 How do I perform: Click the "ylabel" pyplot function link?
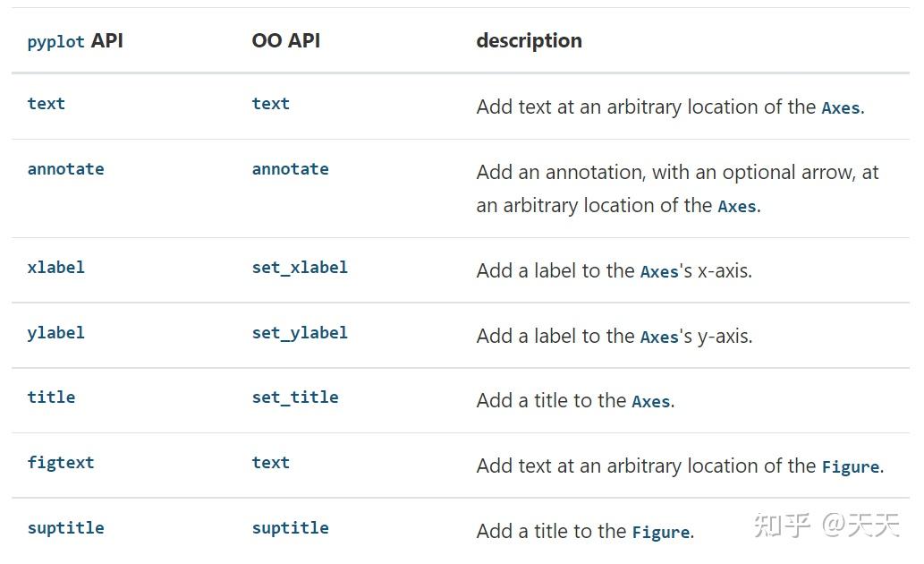click(55, 332)
